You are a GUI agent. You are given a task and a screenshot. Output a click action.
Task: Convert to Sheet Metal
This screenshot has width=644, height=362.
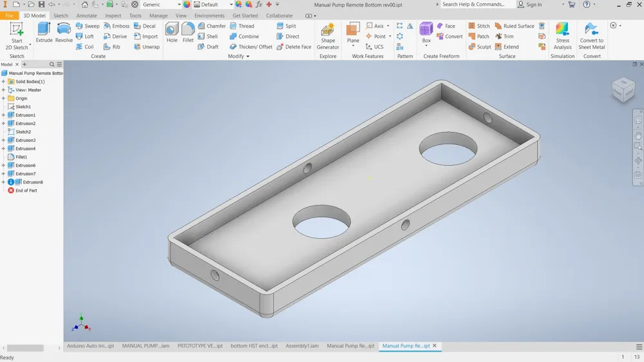point(591,36)
